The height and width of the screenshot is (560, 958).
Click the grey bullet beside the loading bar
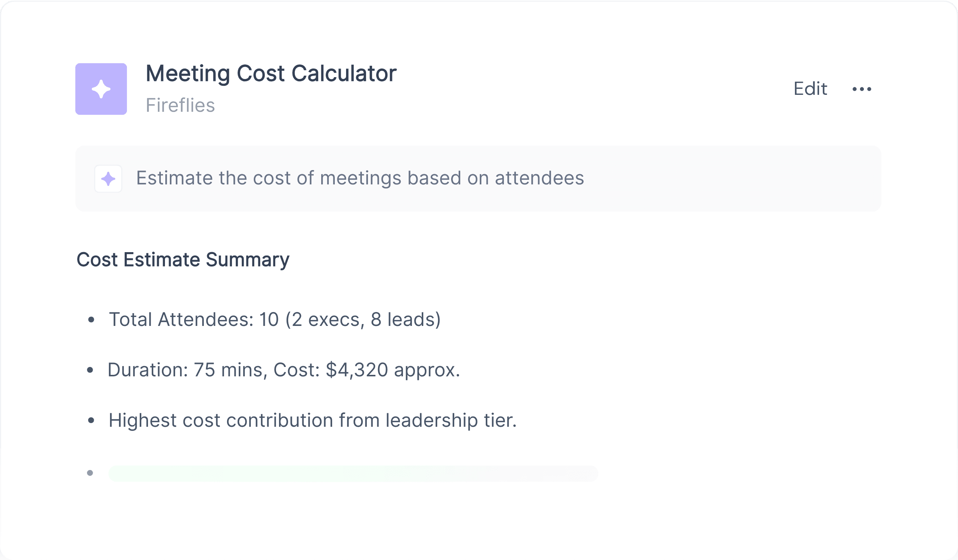click(90, 473)
